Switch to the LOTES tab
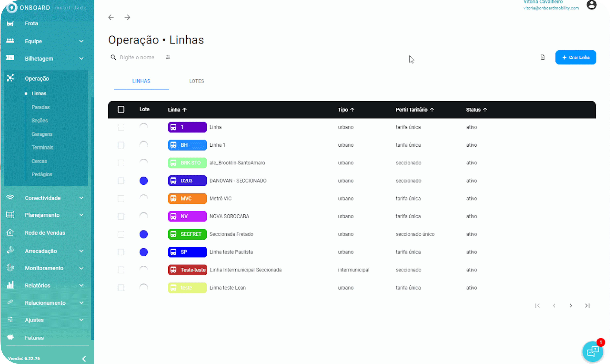Image resolution: width=610 pixels, height=364 pixels. click(x=196, y=81)
